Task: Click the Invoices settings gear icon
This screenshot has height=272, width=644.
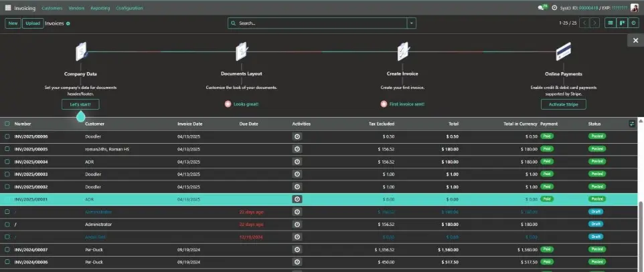Action: (68, 23)
